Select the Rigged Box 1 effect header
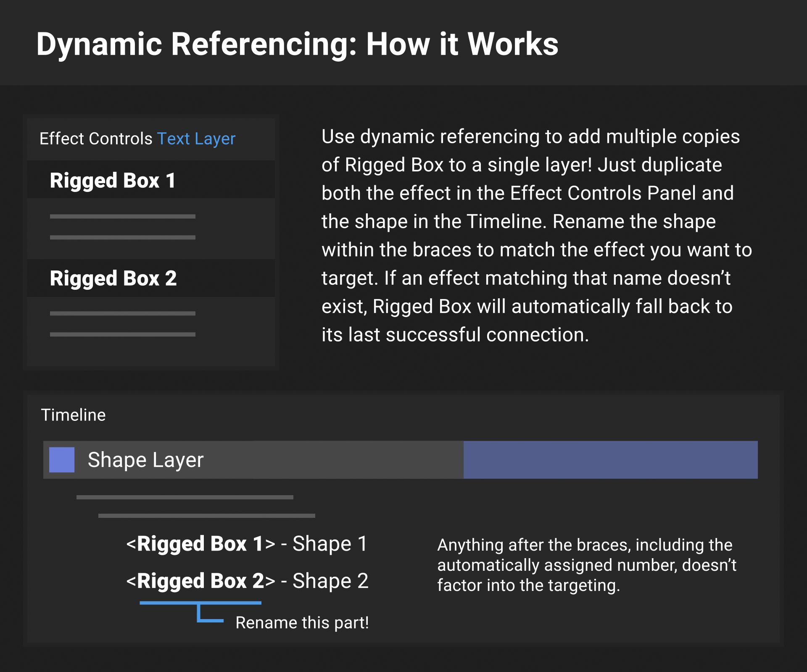This screenshot has height=672, width=807. coord(113,181)
